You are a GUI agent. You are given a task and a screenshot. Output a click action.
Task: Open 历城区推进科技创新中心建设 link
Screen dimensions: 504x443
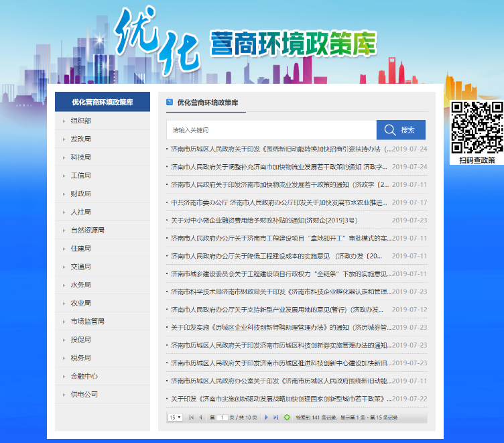tap(281, 363)
